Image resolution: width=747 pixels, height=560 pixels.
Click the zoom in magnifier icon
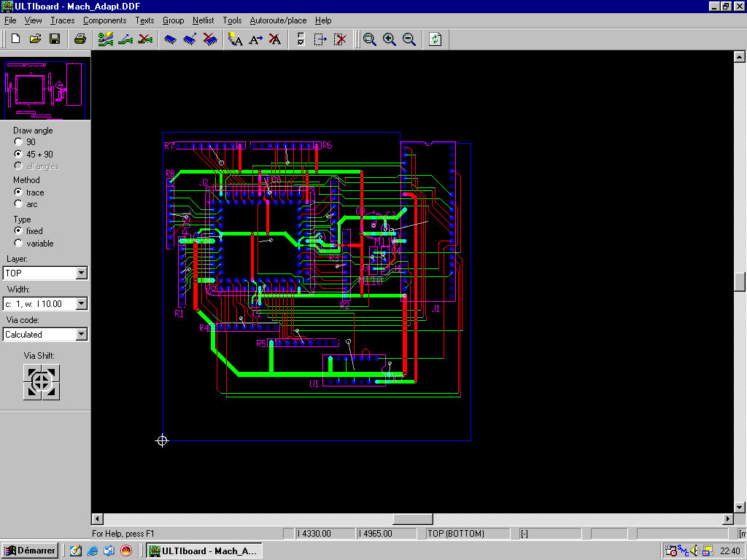pyautogui.click(x=390, y=39)
